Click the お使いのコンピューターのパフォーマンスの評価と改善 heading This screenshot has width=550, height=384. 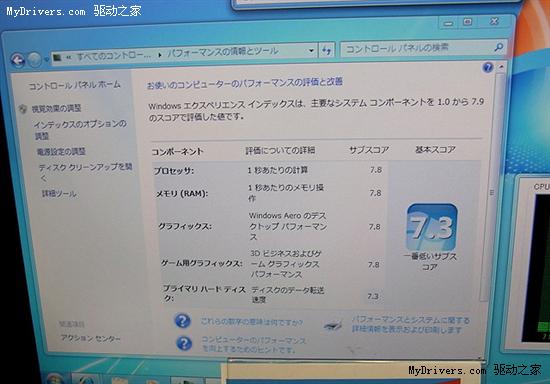244,83
